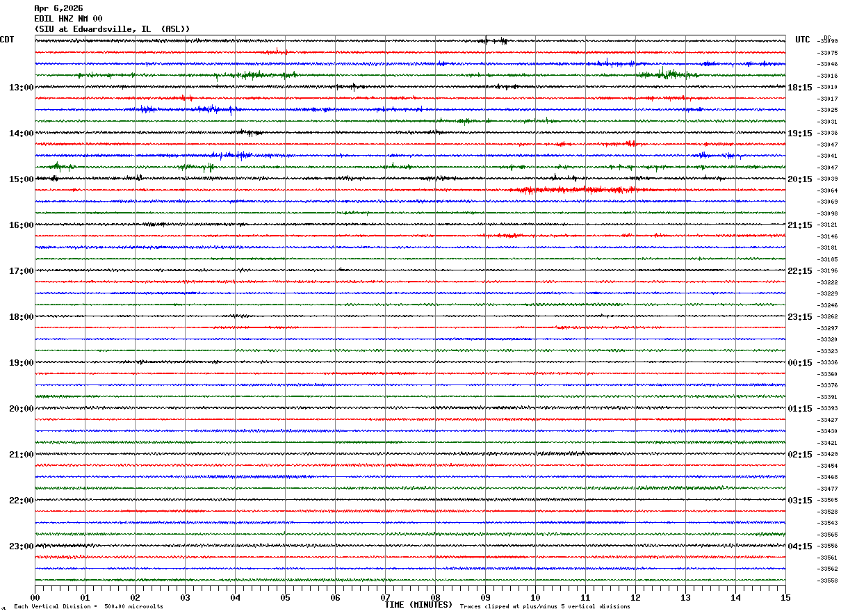The width and height of the screenshot is (841, 616).
Task: Click minute "02" on the bottom axis
Action: coord(135,597)
